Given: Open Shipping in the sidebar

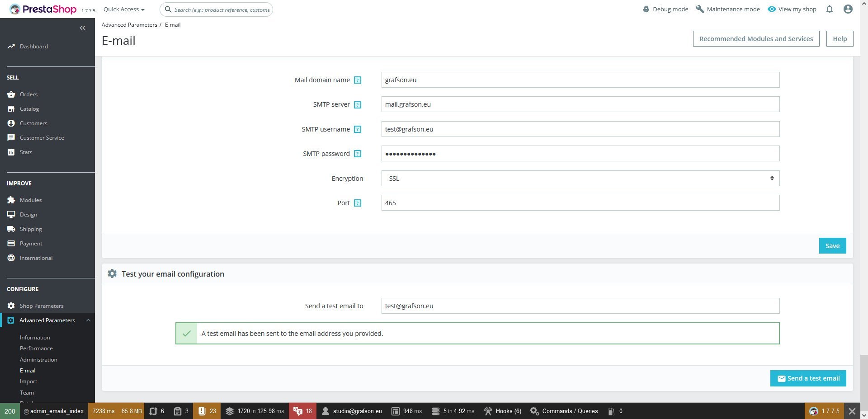Looking at the screenshot, I should click(31, 229).
